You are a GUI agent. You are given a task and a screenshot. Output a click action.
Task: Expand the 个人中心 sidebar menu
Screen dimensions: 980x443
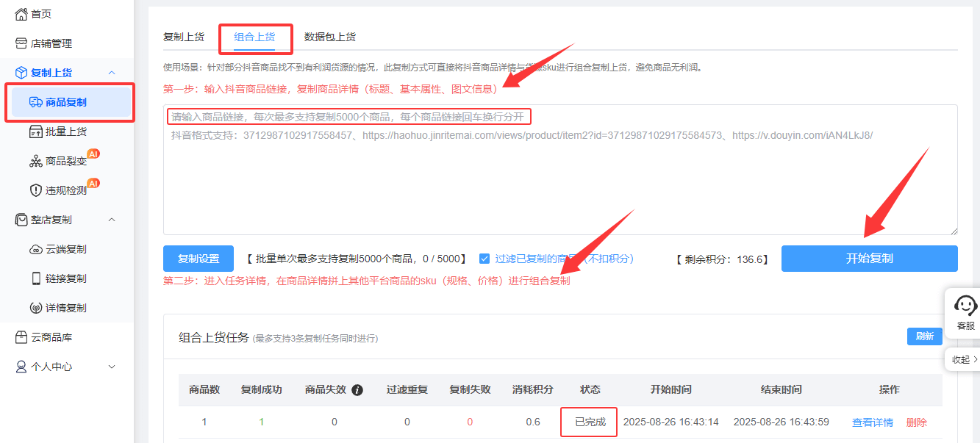112,367
